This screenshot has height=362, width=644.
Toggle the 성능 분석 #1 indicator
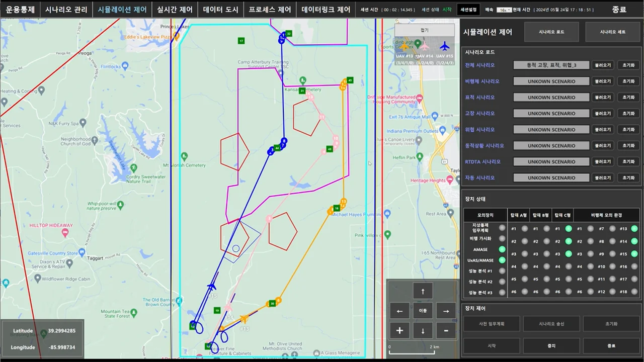(502, 271)
